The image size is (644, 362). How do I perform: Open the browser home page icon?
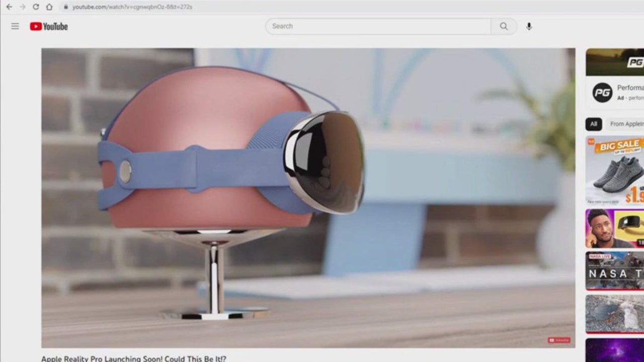click(49, 7)
